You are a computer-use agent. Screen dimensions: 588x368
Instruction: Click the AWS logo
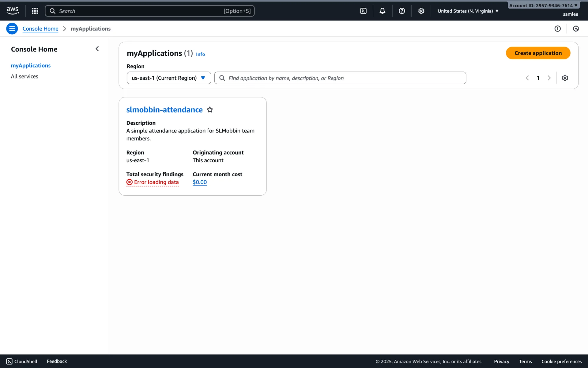[13, 11]
